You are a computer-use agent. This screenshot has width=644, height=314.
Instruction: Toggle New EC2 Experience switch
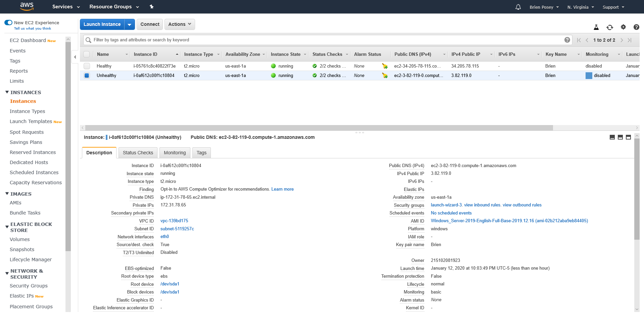click(8, 23)
